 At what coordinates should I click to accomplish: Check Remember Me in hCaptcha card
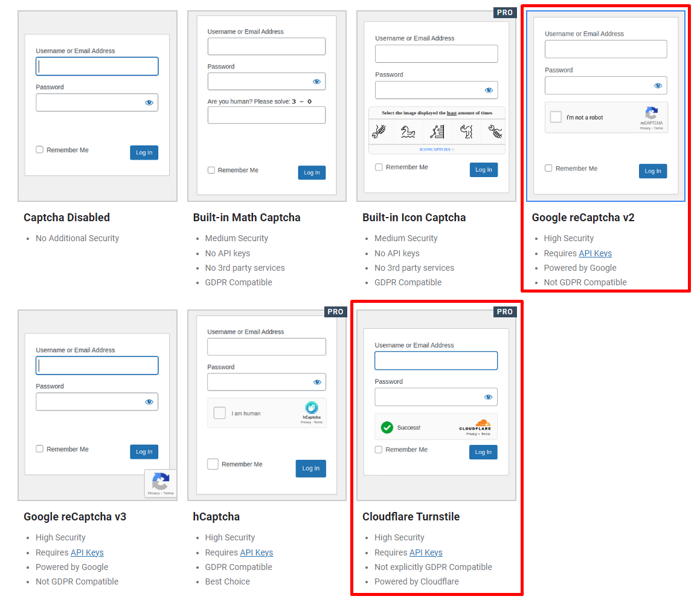pyautogui.click(x=213, y=464)
